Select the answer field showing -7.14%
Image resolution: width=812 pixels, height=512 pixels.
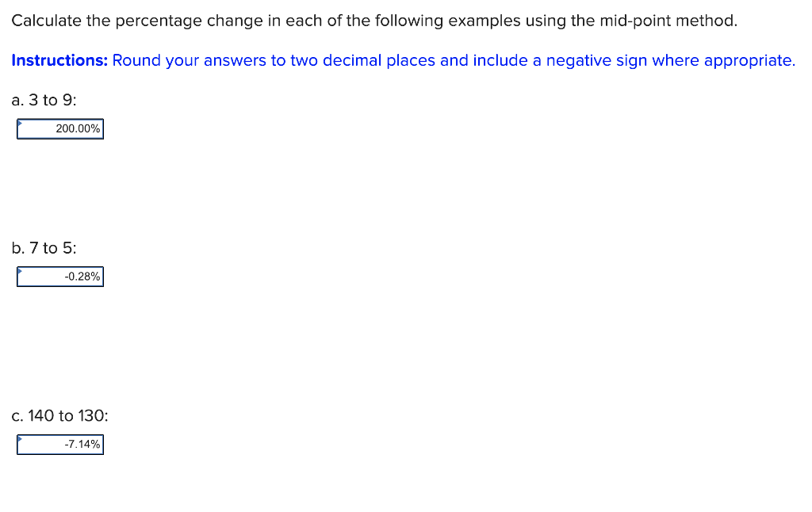click(x=59, y=445)
